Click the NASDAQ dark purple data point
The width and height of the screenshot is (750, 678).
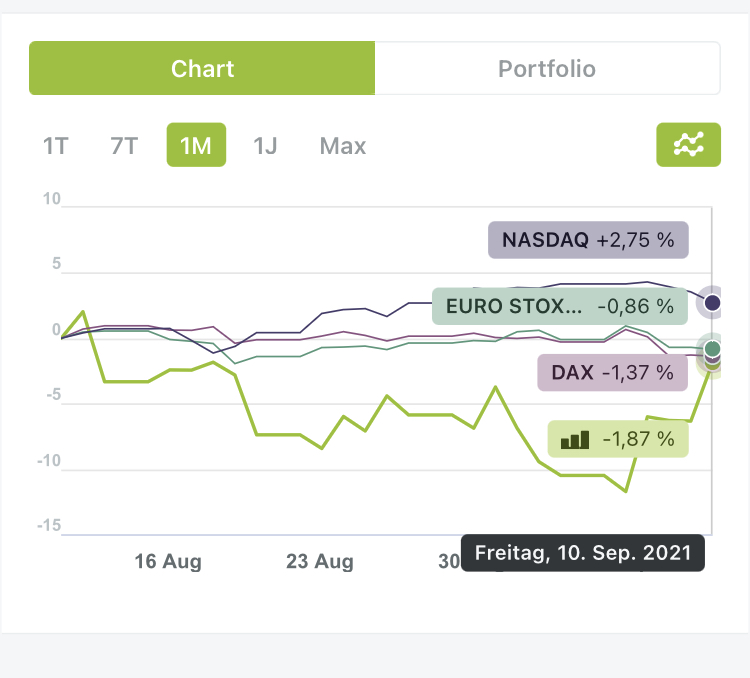(712, 302)
